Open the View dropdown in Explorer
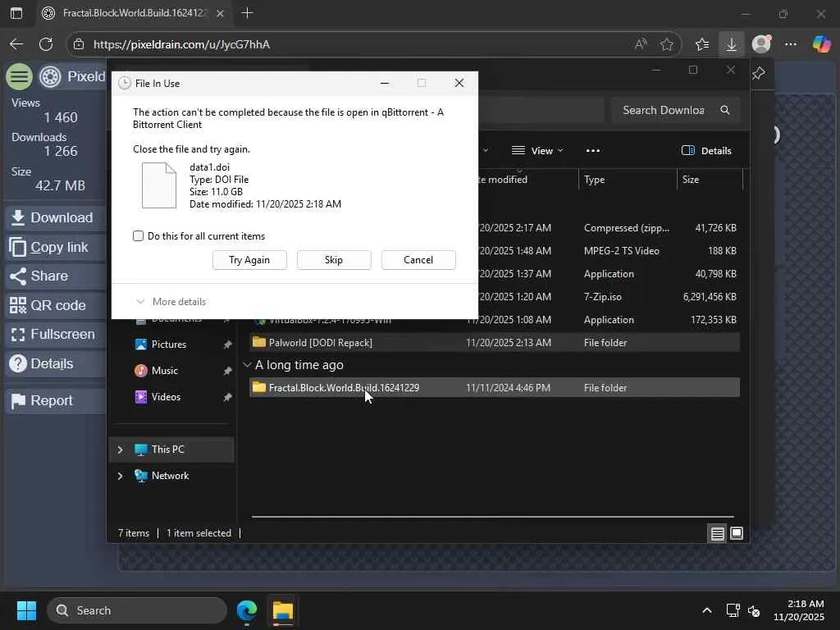The image size is (840, 630). 536,151
